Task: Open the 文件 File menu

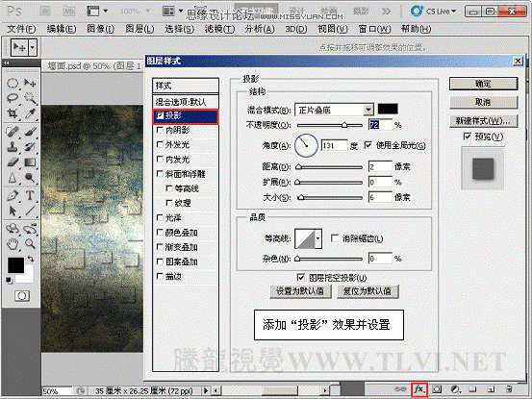Action: pos(21,29)
